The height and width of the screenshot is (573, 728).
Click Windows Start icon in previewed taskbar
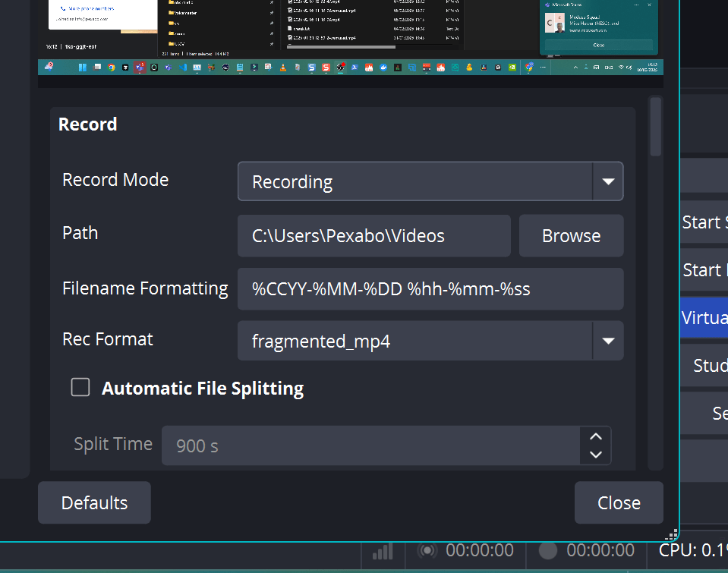pos(83,68)
